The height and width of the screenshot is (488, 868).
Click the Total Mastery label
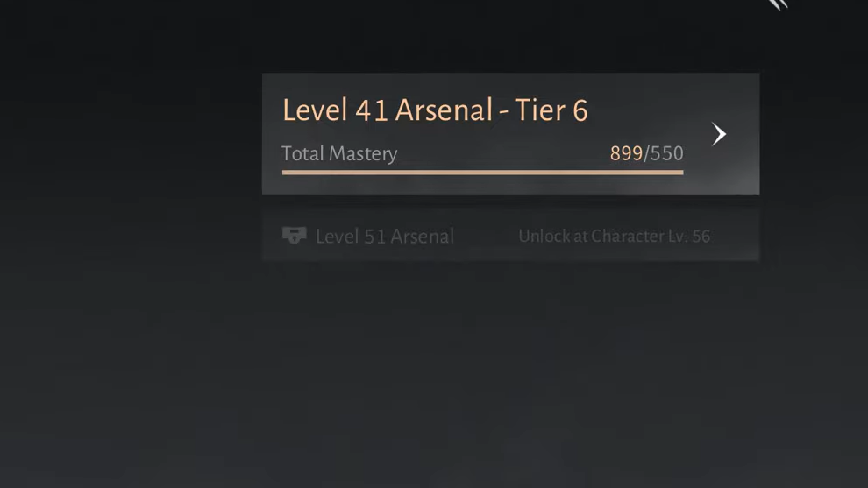[339, 153]
